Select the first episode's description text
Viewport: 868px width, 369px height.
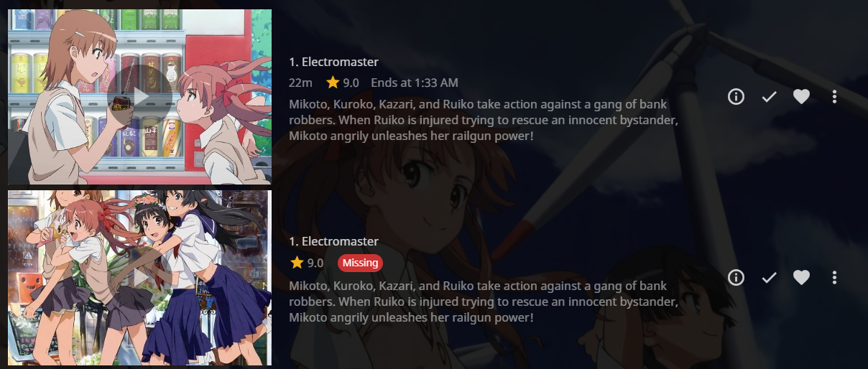point(483,120)
